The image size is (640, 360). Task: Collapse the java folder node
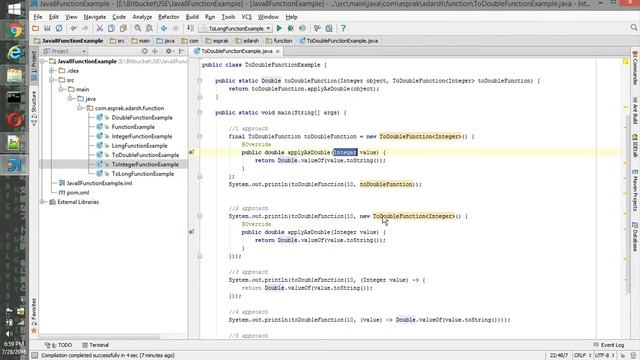(x=70, y=99)
